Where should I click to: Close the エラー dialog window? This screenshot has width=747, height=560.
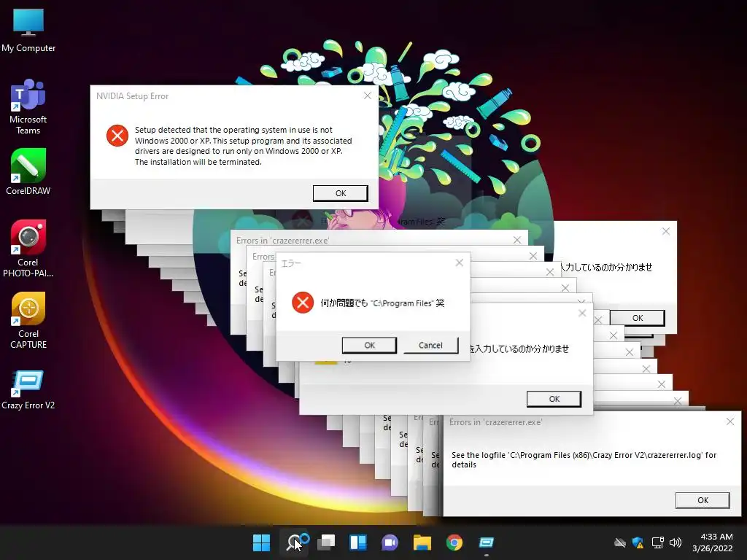[460, 262]
